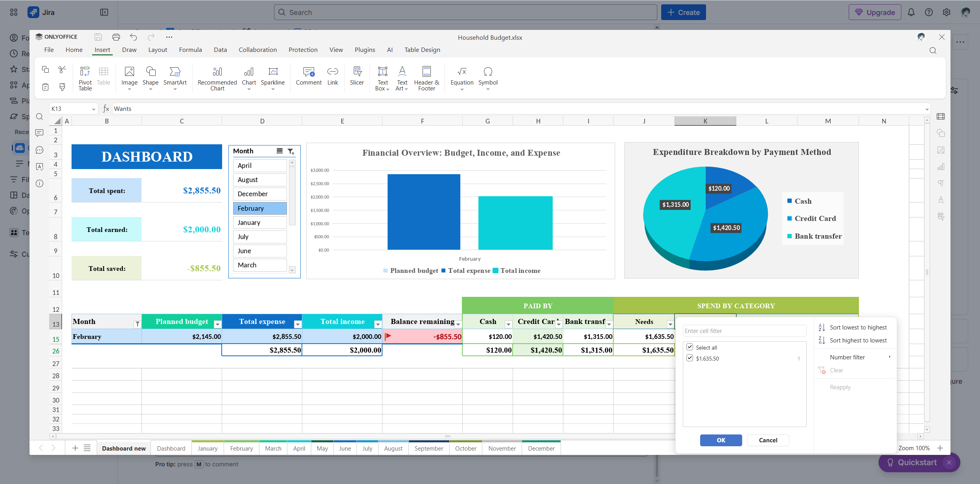Switch to the Formula ribbon tab
Screen dimensions: 980x484
coord(190,50)
